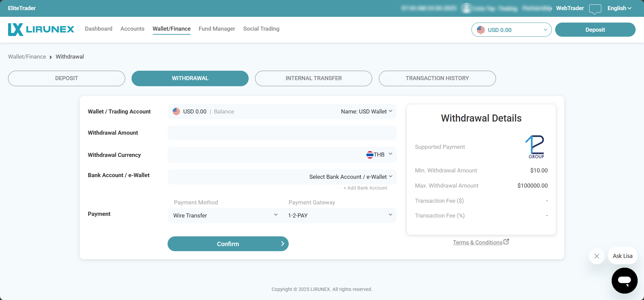Click the black chat bubble launcher

[x=624, y=280]
